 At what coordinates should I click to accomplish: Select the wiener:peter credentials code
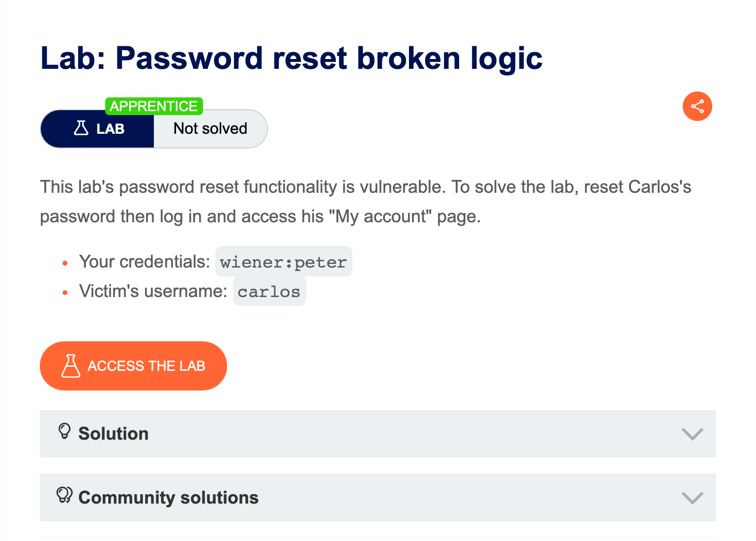point(283,262)
